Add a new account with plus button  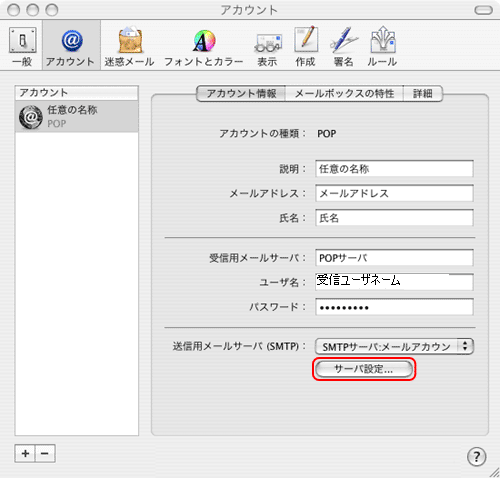click(x=25, y=453)
